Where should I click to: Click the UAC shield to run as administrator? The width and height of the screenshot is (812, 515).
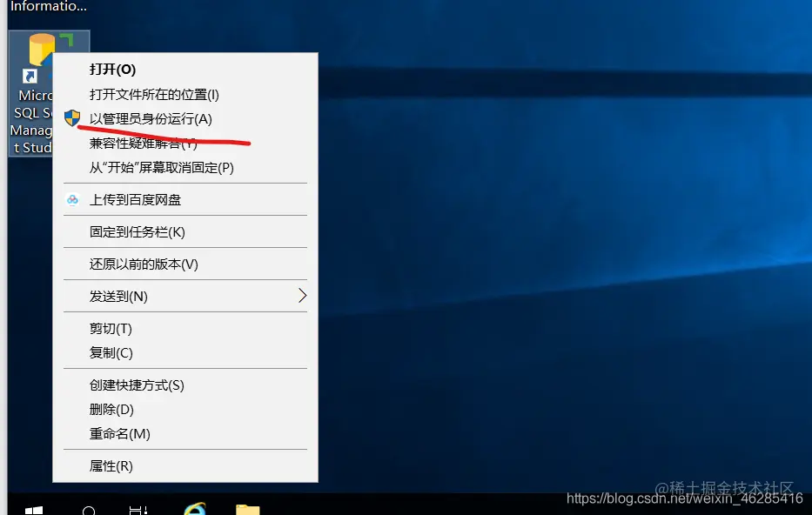(73, 117)
